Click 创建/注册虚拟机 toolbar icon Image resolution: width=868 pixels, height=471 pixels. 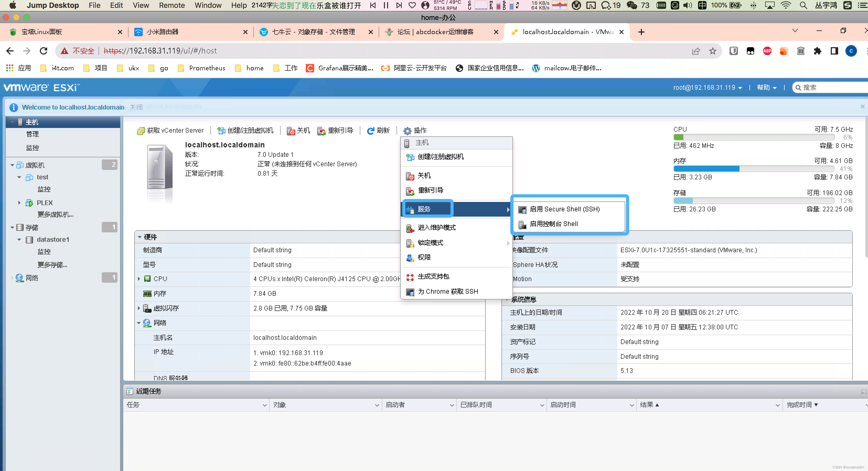pos(221,131)
